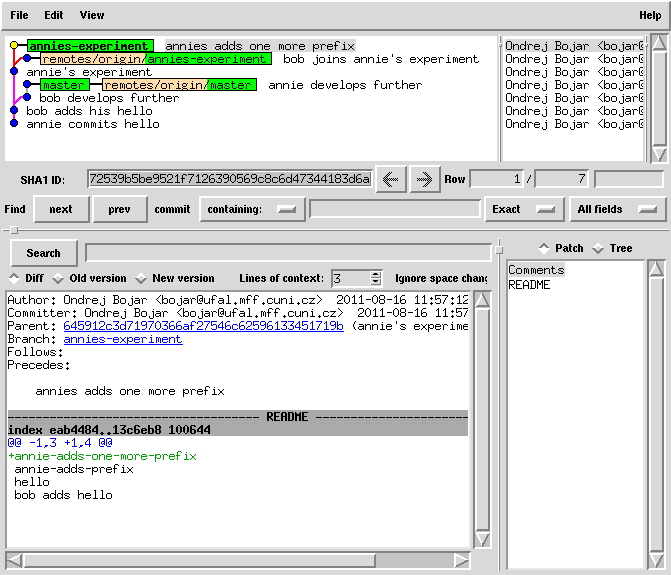Open the 'containing:' dropdown
This screenshot has width=671, height=575.
click(x=251, y=209)
